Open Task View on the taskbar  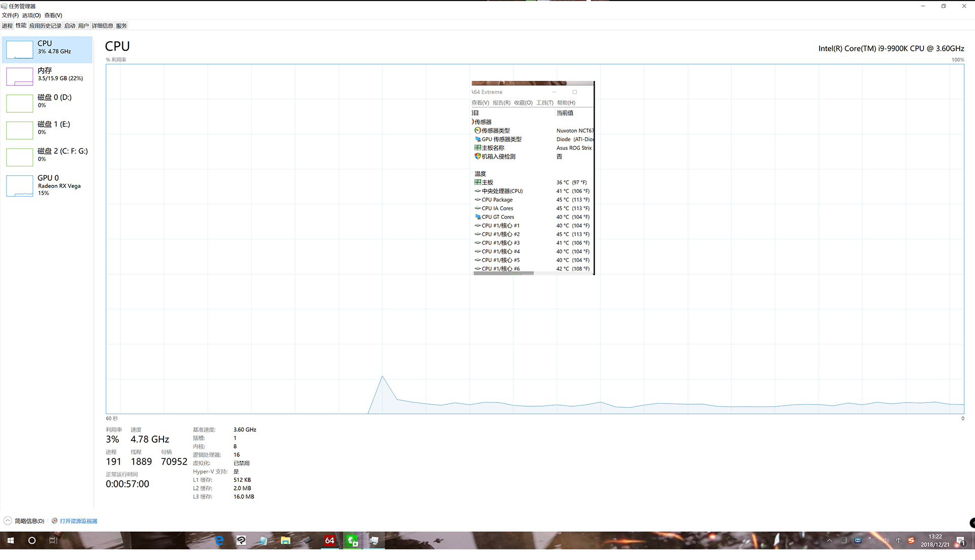[53, 541]
